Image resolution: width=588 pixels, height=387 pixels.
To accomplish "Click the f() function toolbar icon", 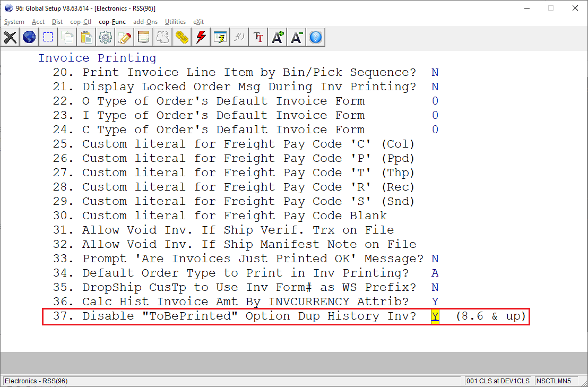I will click(x=240, y=37).
